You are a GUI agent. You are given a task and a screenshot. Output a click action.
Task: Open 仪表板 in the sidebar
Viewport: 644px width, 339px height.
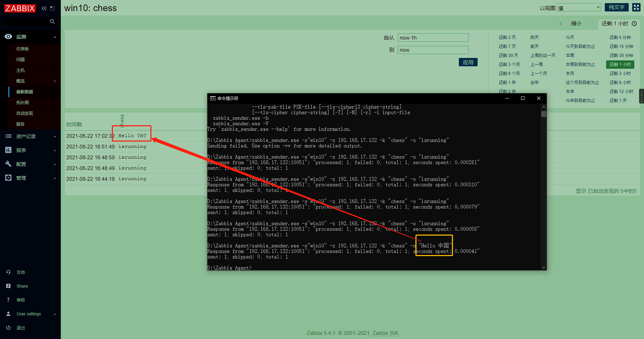(23, 49)
